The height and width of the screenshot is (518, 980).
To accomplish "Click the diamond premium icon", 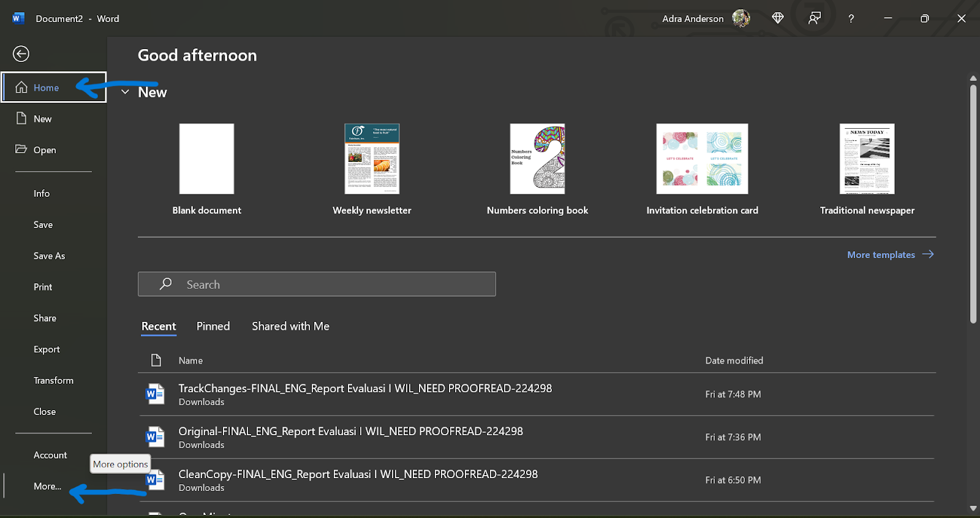I will pyautogui.click(x=778, y=18).
